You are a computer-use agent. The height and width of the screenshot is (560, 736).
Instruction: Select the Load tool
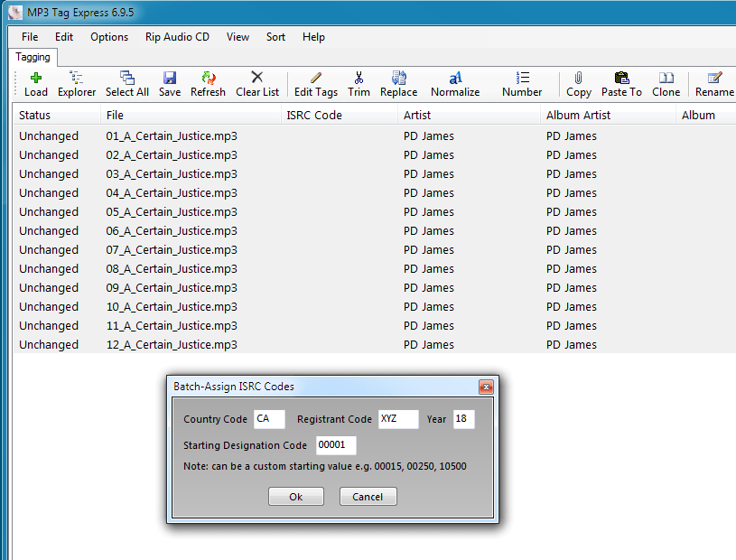point(35,83)
